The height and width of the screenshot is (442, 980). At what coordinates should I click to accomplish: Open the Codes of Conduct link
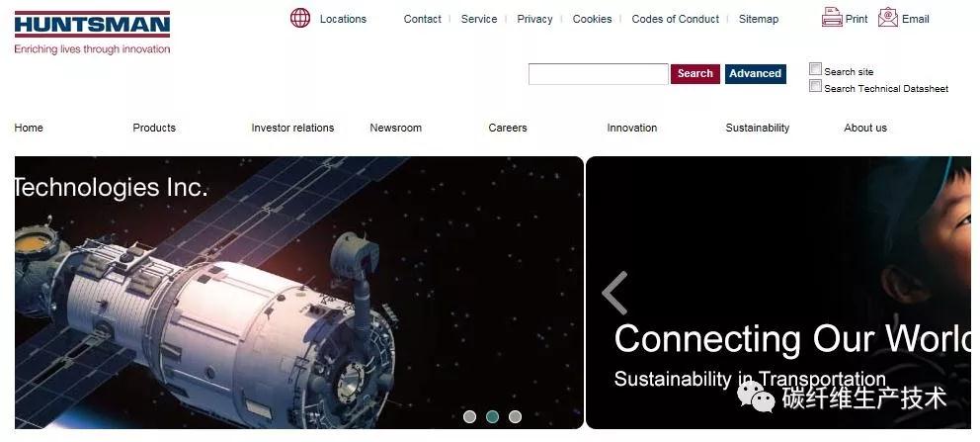[x=676, y=19]
